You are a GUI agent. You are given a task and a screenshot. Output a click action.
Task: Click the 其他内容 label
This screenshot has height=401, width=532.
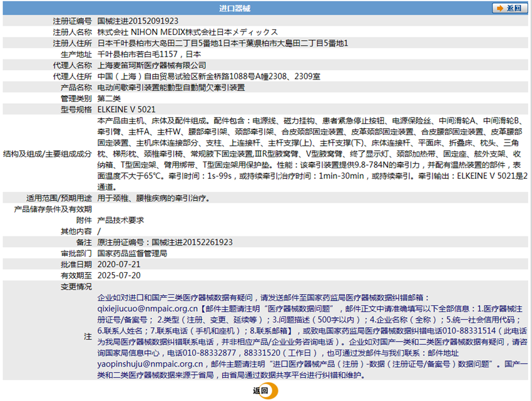[76, 231]
